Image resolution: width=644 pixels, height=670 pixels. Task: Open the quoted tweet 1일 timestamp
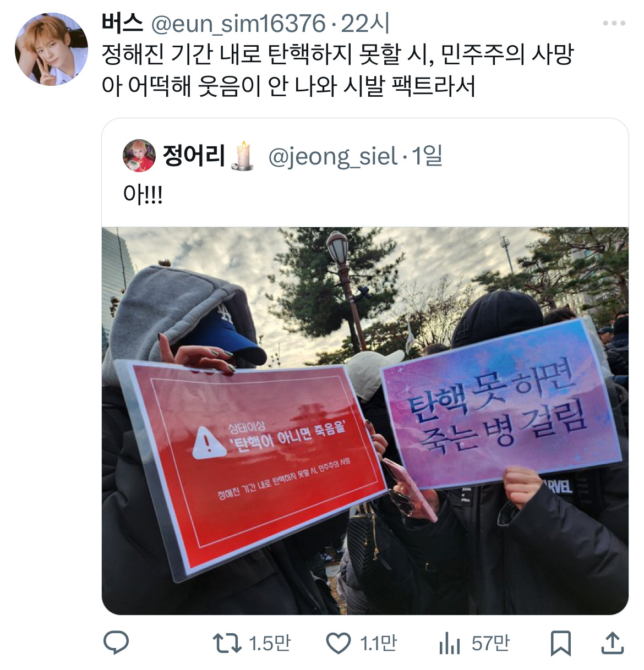point(427,156)
